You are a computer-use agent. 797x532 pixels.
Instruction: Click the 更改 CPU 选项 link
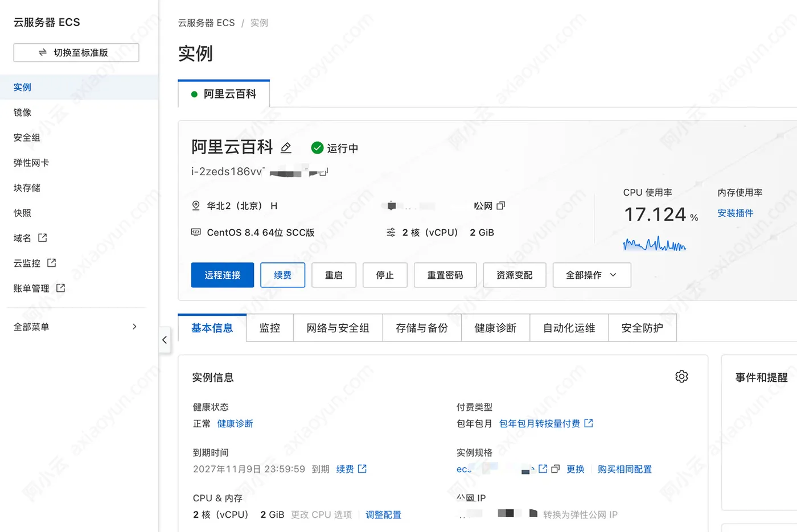tap(322, 514)
